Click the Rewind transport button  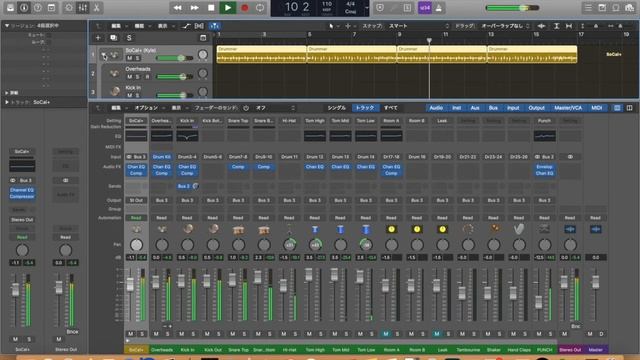(178, 7)
